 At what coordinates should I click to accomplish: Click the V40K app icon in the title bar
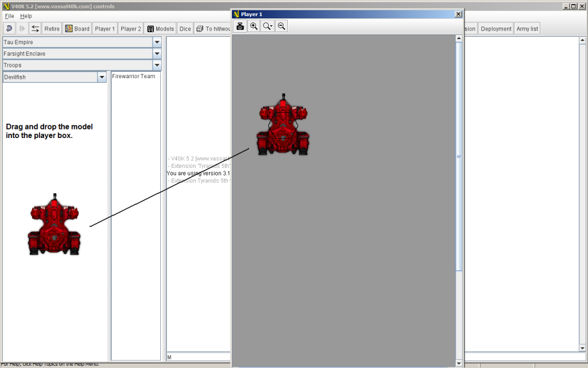point(6,6)
